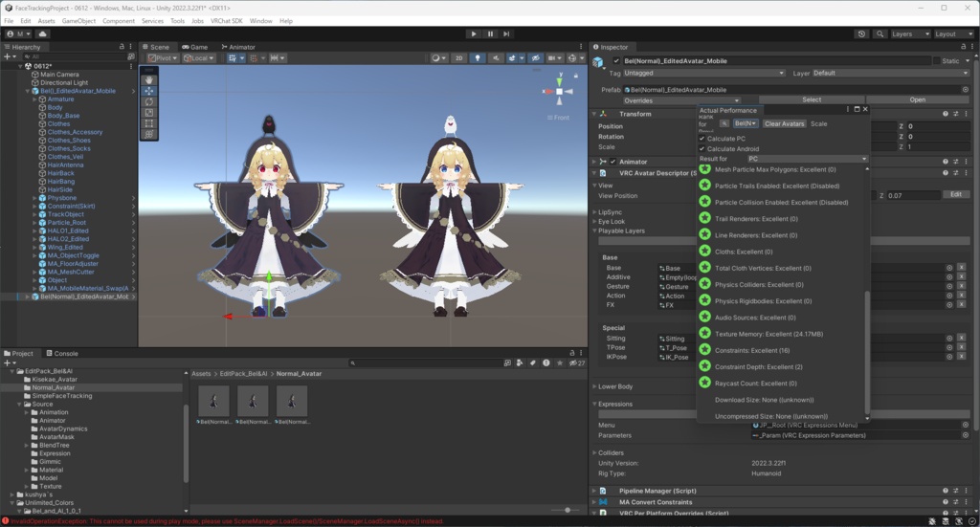Open the Undo History icon
Screen dimensions: 980x527
click(x=861, y=33)
